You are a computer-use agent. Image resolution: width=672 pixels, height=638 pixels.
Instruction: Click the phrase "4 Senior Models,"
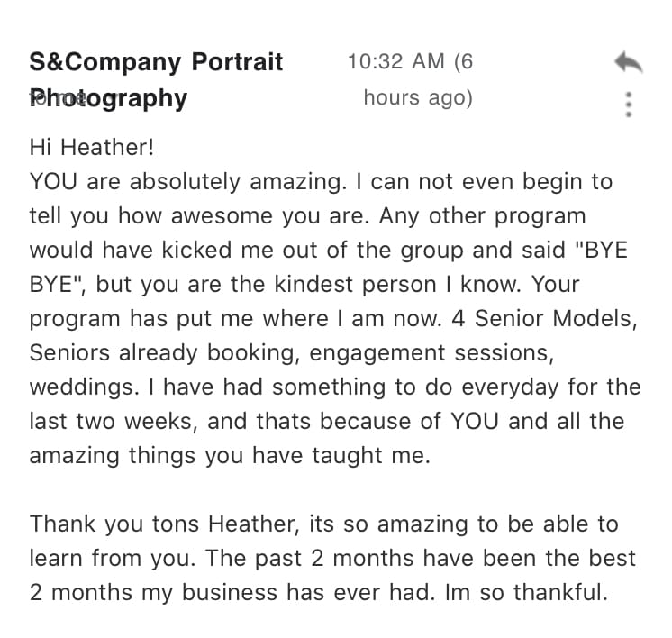click(x=545, y=319)
